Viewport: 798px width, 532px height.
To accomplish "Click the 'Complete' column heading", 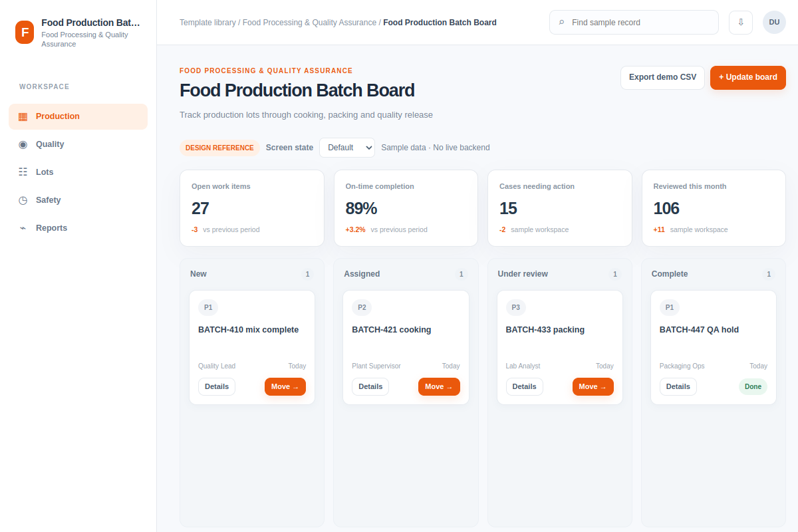I will click(x=670, y=274).
